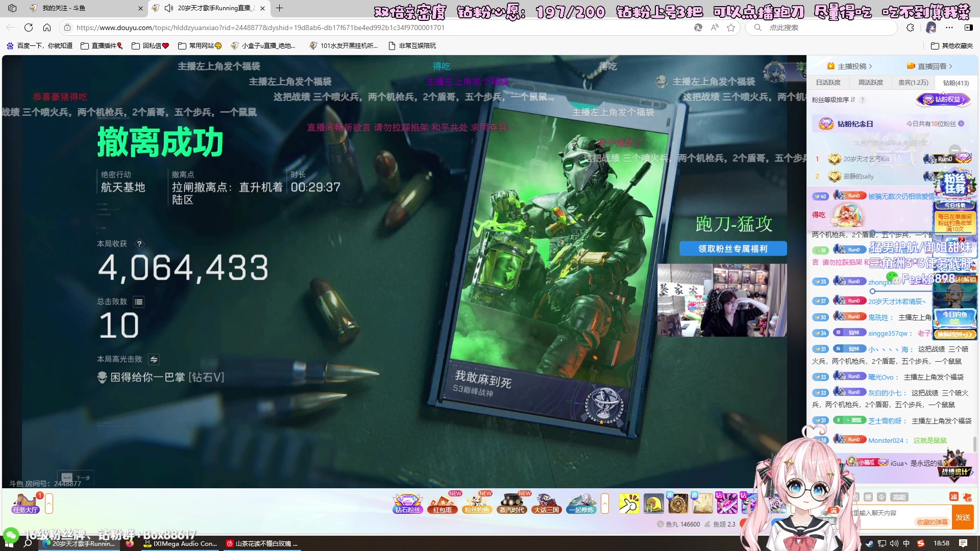Go to browser home page
980x551 pixels.
point(47,28)
